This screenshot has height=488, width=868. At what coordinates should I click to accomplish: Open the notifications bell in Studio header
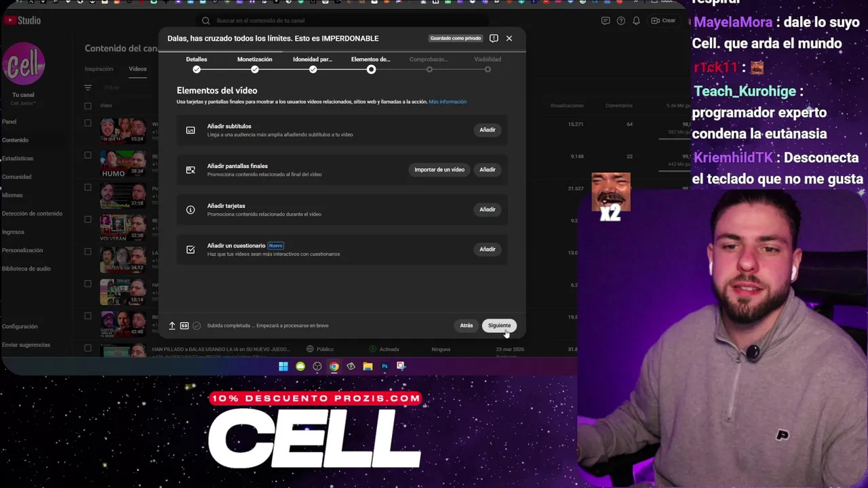636,21
